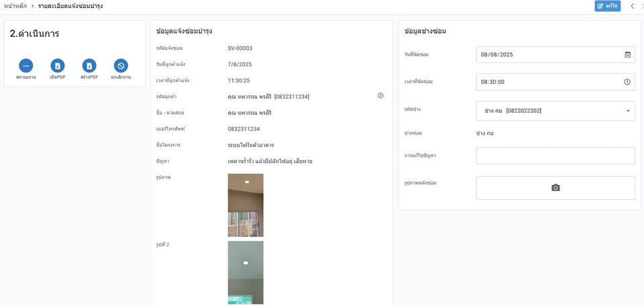Go to the previous record with left chevron
This screenshot has width=644, height=307.
632,6
